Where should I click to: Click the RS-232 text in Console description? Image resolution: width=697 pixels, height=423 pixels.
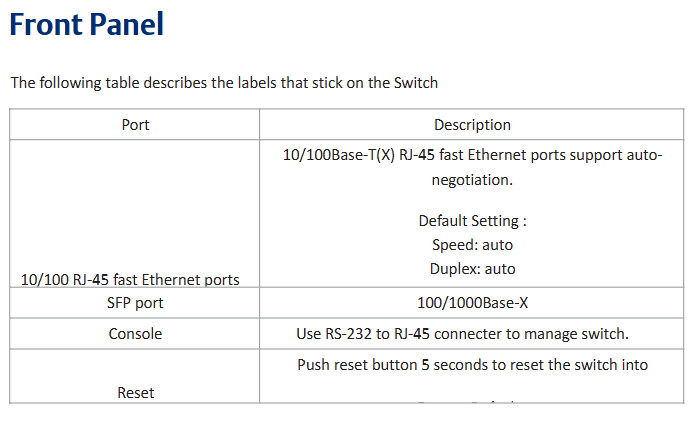(349, 333)
